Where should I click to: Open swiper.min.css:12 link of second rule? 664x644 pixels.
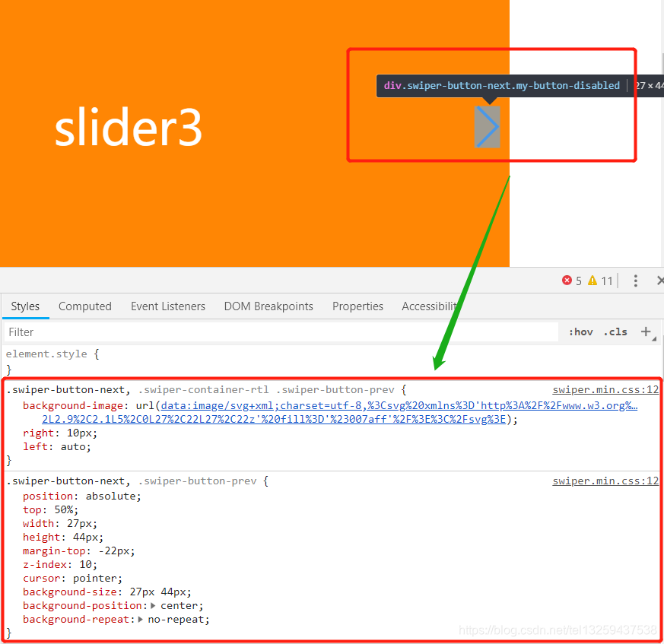tap(605, 481)
